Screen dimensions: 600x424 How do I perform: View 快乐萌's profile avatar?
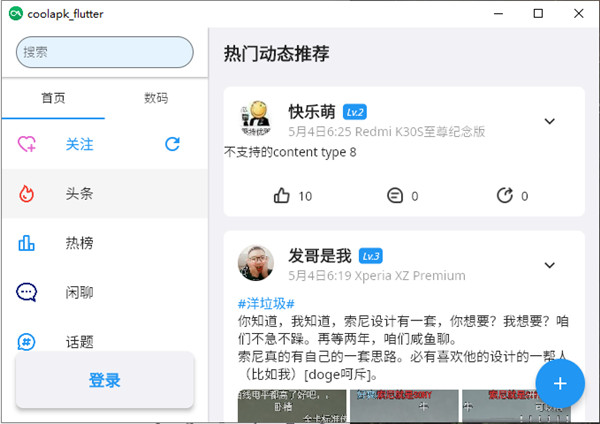[255, 120]
